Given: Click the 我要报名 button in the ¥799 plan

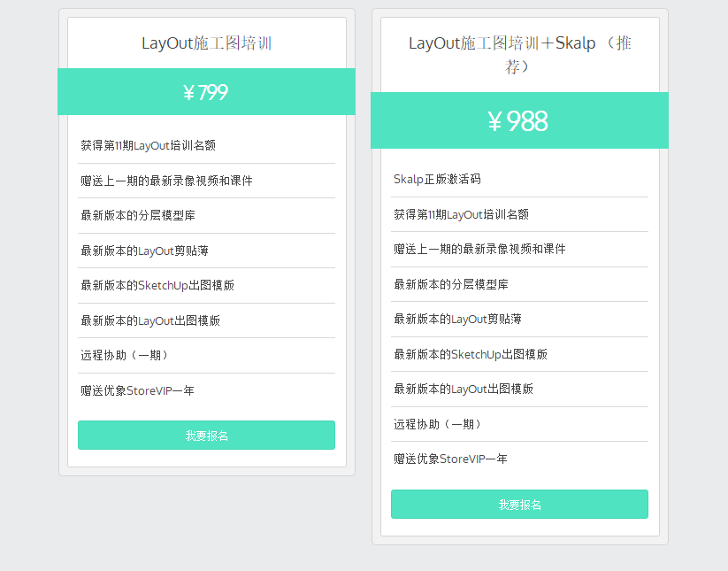Looking at the screenshot, I should click(206, 436).
